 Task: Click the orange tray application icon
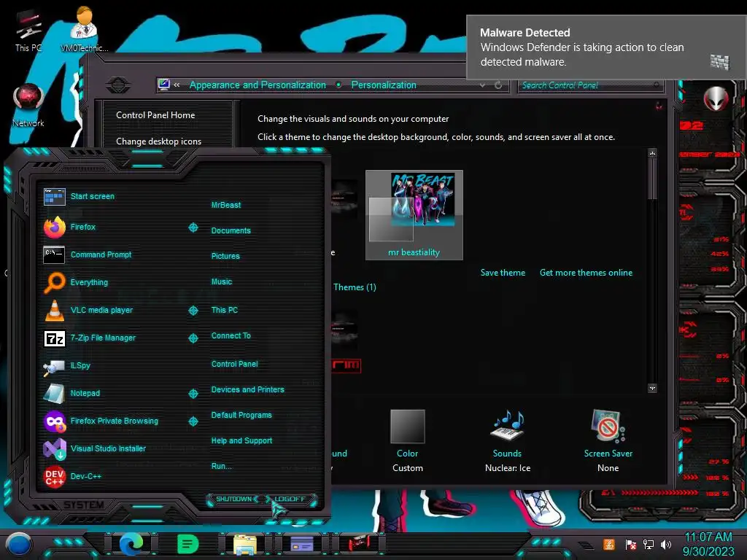click(609, 544)
